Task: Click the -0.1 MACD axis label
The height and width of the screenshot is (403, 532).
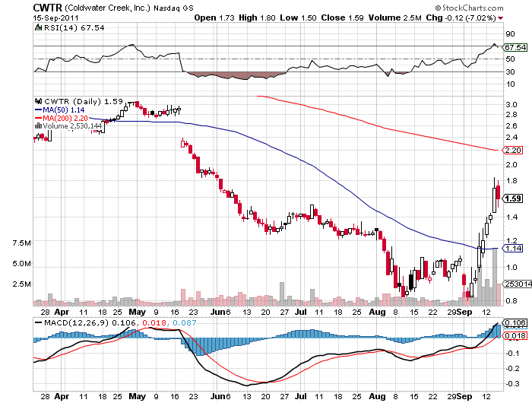Action: pos(513,354)
